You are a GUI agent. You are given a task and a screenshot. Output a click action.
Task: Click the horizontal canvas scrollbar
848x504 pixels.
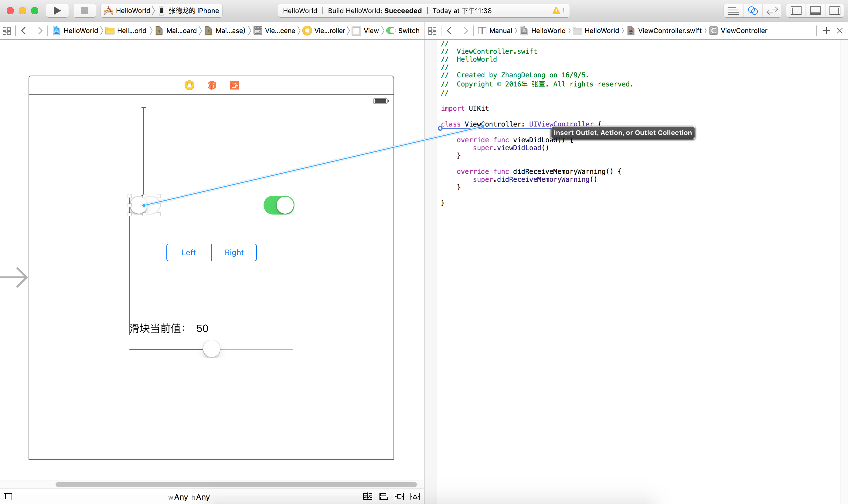[x=236, y=484]
